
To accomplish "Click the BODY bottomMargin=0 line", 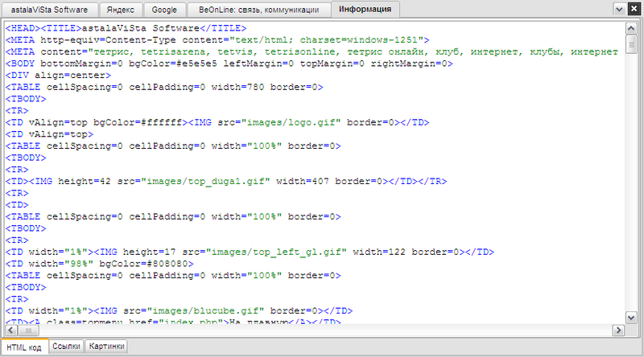I will (x=229, y=64).
